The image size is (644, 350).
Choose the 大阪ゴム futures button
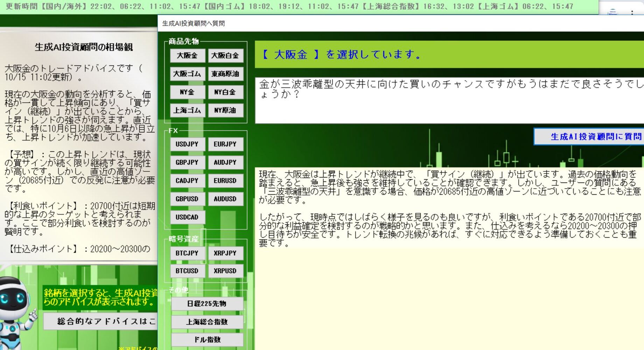coord(187,74)
